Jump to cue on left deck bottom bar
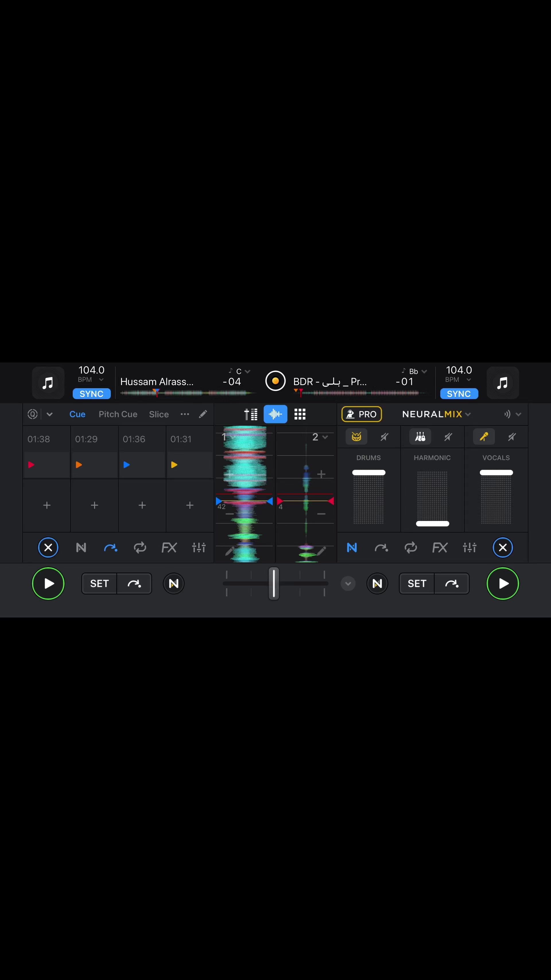 click(x=134, y=583)
